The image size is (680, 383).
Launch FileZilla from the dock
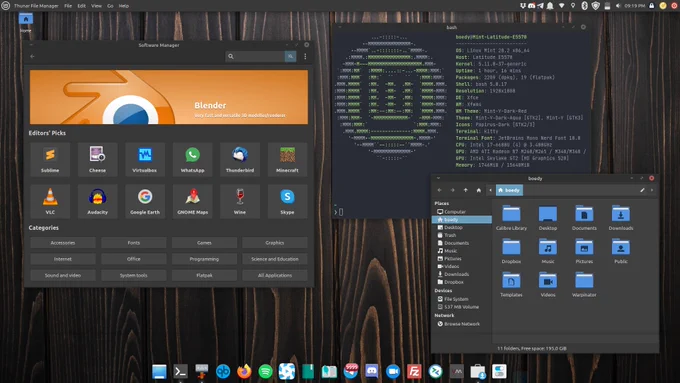(x=414, y=371)
